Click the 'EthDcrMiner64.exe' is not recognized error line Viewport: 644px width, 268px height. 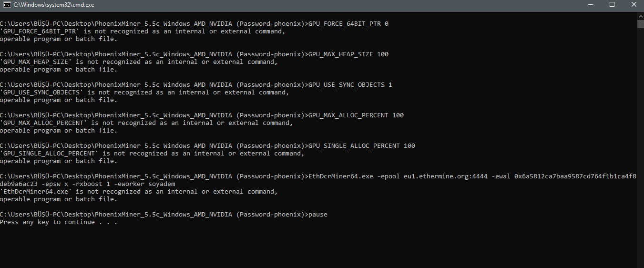pos(138,192)
